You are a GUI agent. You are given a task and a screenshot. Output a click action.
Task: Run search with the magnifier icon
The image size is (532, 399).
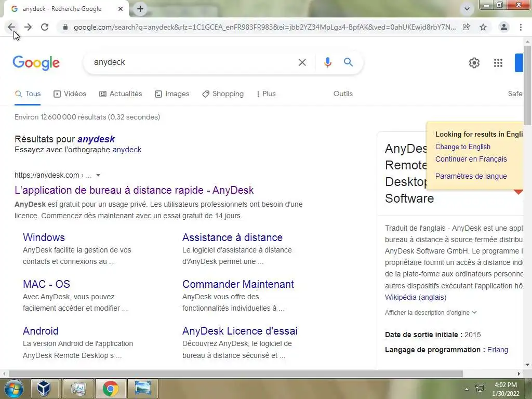(x=348, y=62)
